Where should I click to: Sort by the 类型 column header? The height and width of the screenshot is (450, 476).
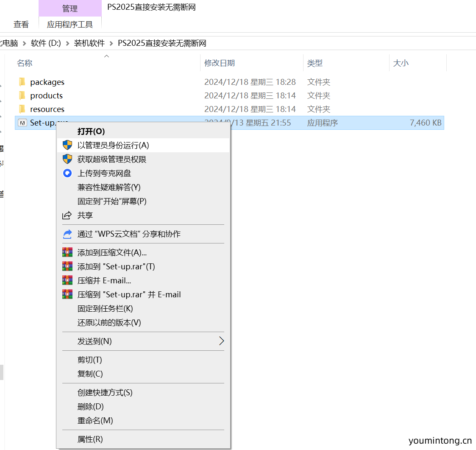click(x=315, y=63)
